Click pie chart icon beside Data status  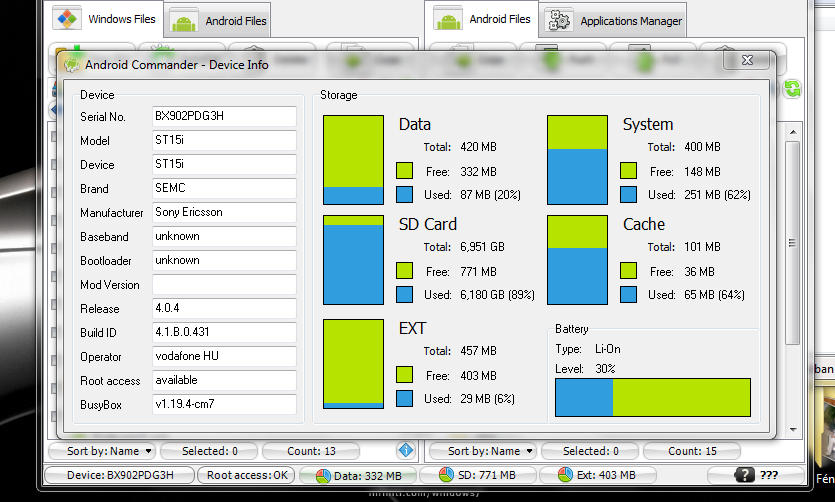pyautogui.click(x=323, y=475)
